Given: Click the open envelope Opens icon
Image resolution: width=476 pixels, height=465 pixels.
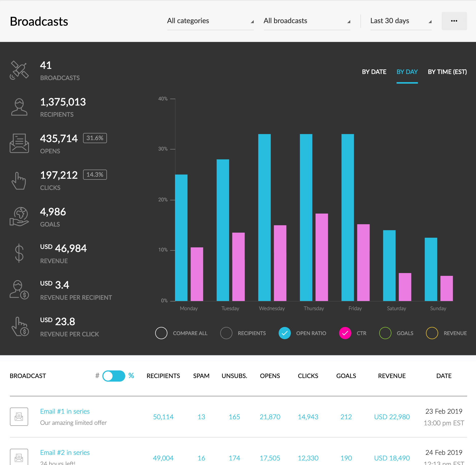Looking at the screenshot, I should pos(19,143).
